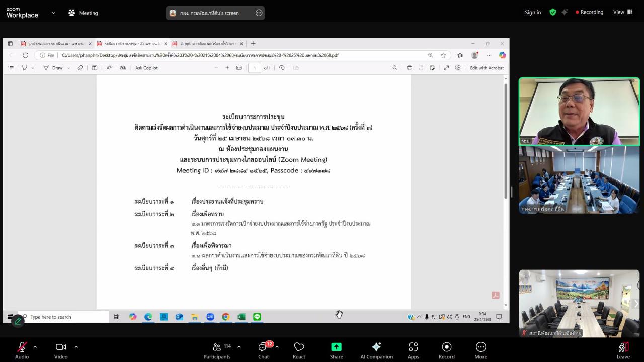Toggle the Record control in Zoom
The image size is (644, 362).
click(446, 348)
